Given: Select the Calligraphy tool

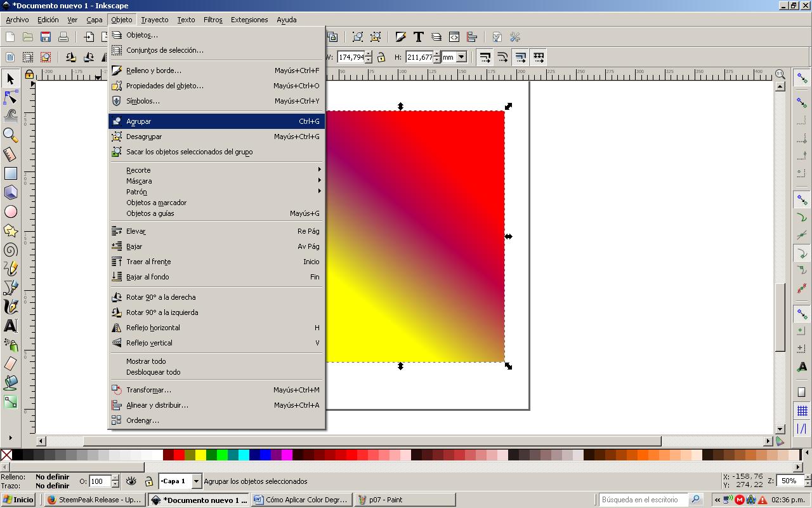Looking at the screenshot, I should point(10,307).
